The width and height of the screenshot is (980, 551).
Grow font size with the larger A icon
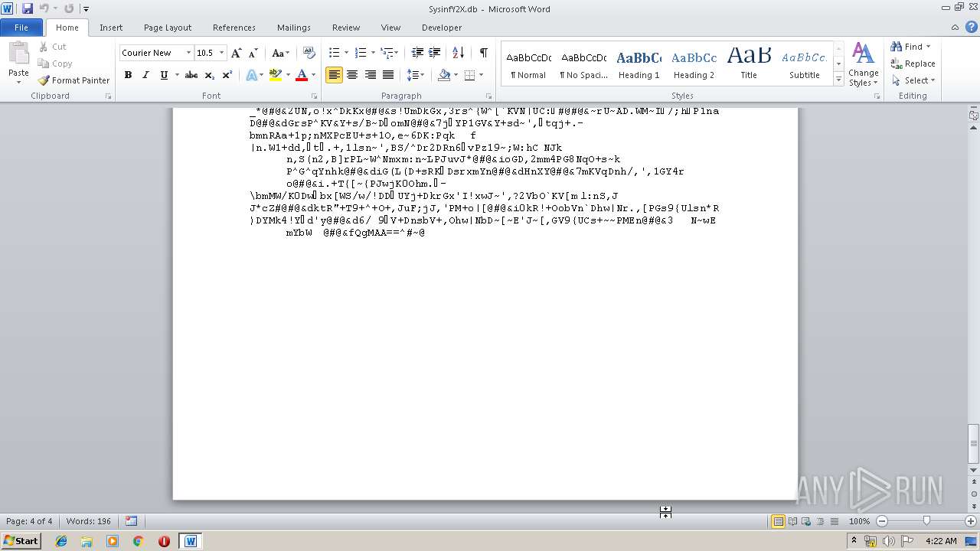pos(236,53)
